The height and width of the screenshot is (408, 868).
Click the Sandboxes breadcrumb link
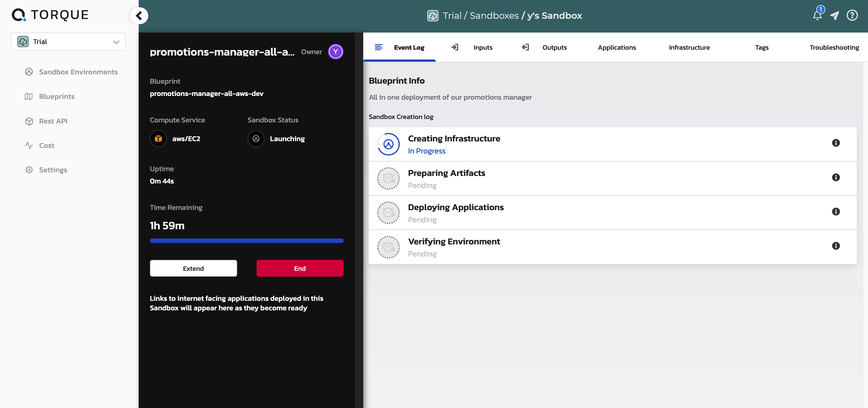(494, 15)
